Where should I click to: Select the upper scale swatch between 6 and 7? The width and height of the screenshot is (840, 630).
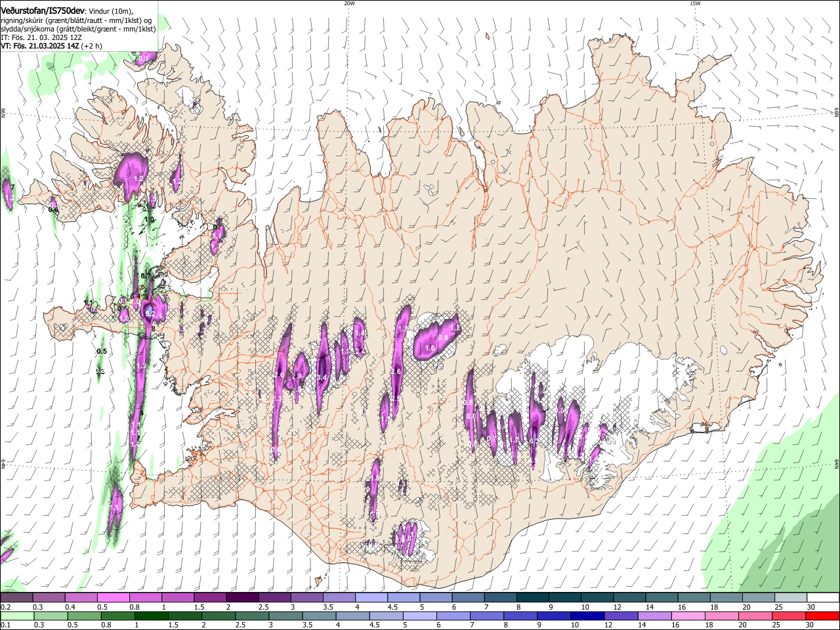click(x=468, y=597)
